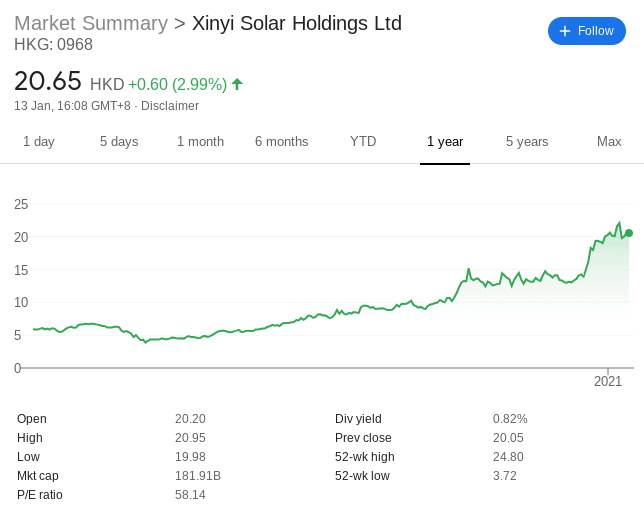This screenshot has width=644, height=512.
Task: Click the Div yield value 0.82%
Action: (510, 419)
